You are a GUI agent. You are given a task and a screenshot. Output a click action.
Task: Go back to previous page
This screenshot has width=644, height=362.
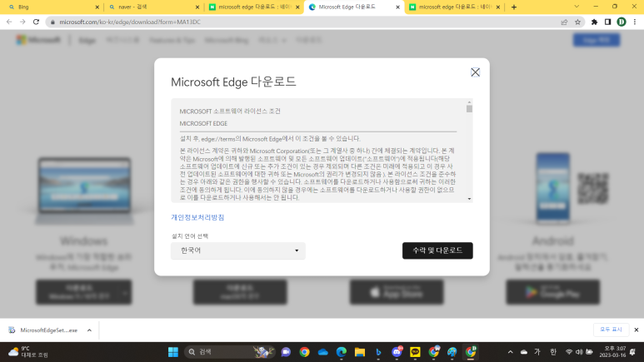point(9,22)
